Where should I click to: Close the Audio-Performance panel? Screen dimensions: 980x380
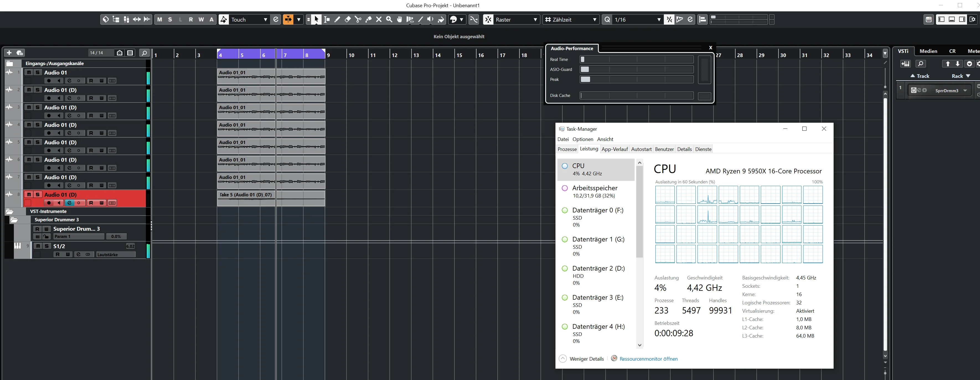coord(710,48)
